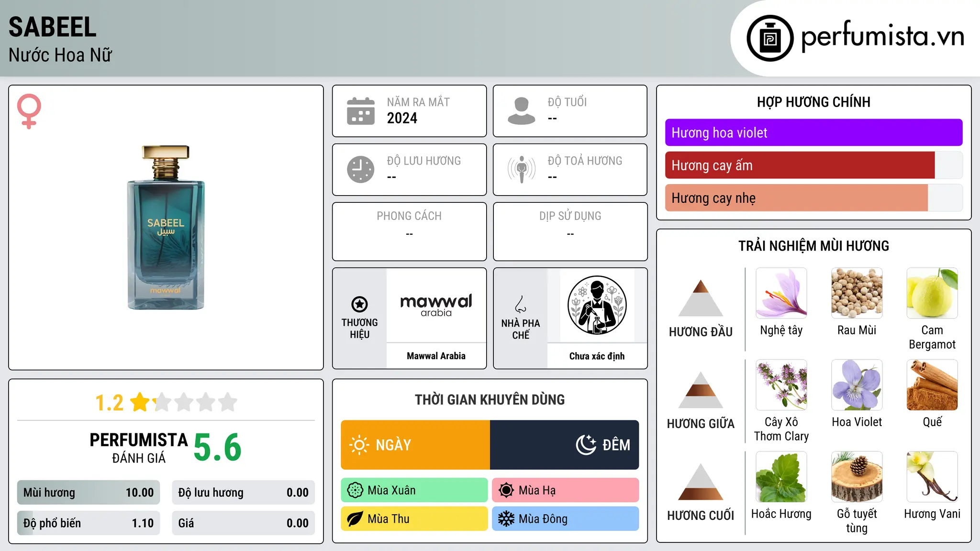Click the pink female gender symbol
This screenshot has width=980, height=551.
[29, 111]
